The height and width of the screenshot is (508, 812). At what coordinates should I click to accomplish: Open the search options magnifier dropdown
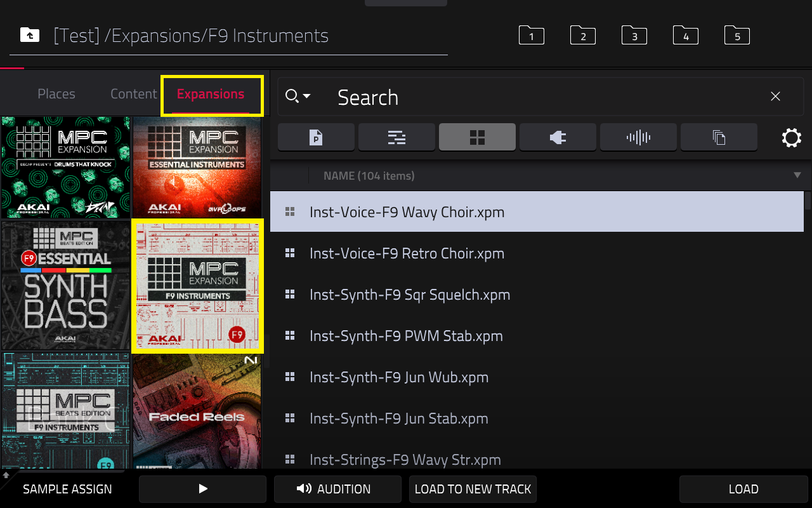pos(298,97)
